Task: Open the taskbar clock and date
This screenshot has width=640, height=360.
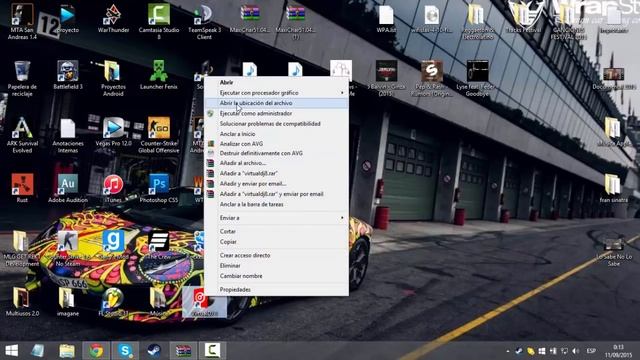Action: point(618,351)
